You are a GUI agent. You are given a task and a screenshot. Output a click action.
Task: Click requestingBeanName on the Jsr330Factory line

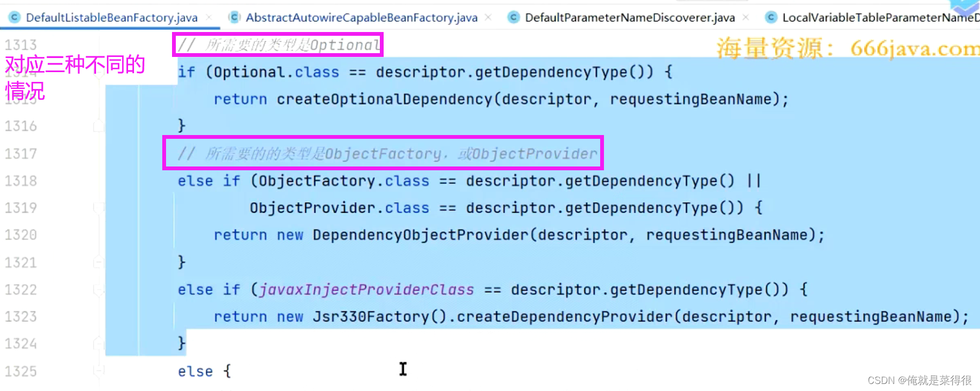(870, 317)
